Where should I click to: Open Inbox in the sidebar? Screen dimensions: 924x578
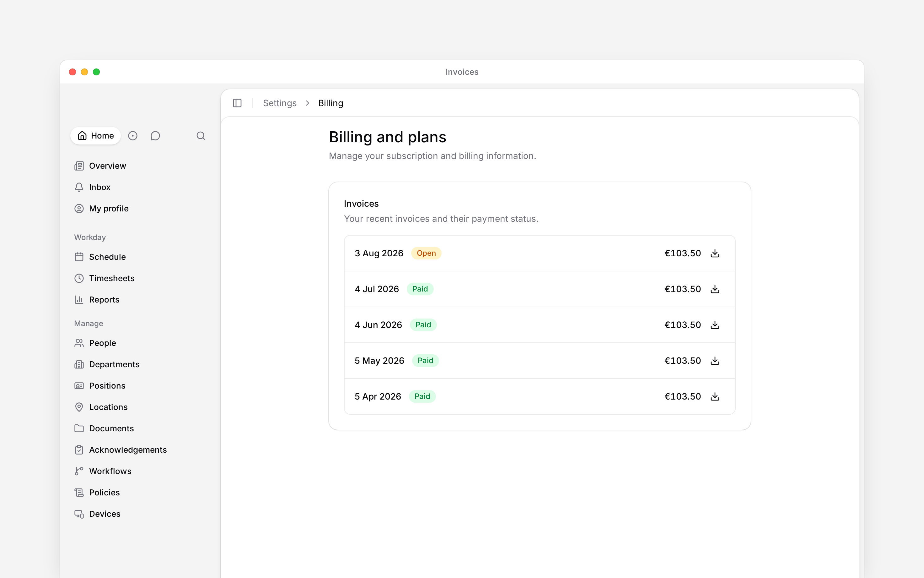(x=141, y=187)
